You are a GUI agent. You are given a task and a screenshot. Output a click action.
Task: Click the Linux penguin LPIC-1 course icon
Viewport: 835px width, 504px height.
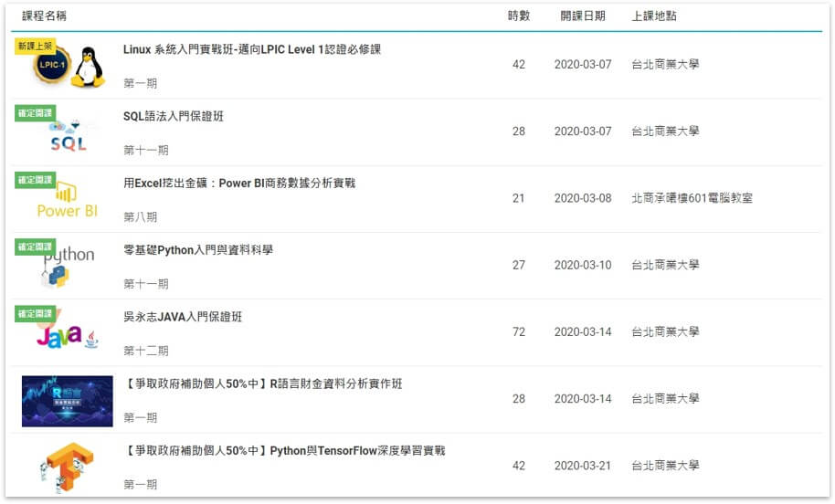tap(69, 67)
